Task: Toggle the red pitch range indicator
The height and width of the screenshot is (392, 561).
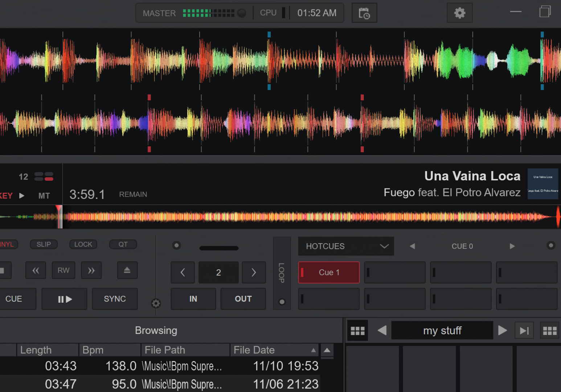Action: pos(49,179)
